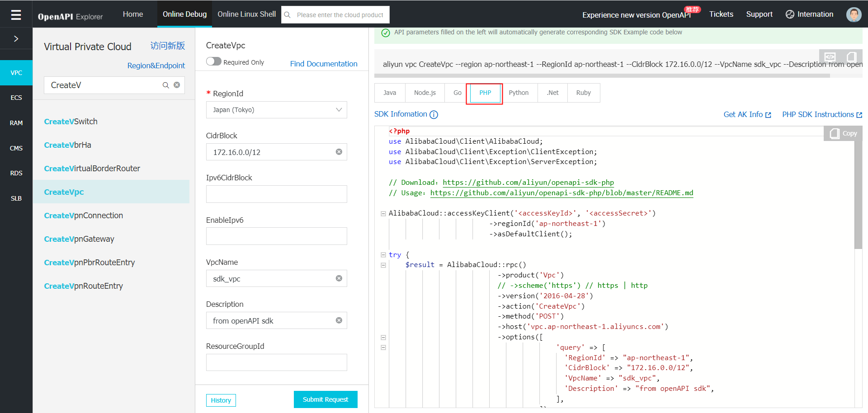Toggle the Required Only switch
This screenshot has width=868, height=413.
coord(214,61)
